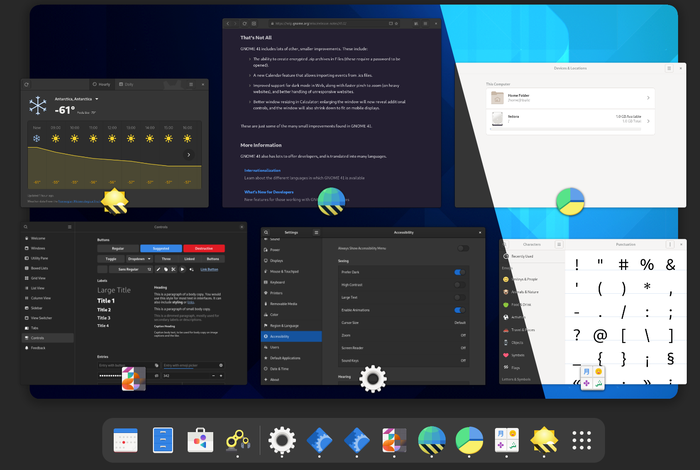Image resolution: width=700 pixels, height=470 pixels.
Task: Open the Files app in the dock
Action: pos(163,440)
